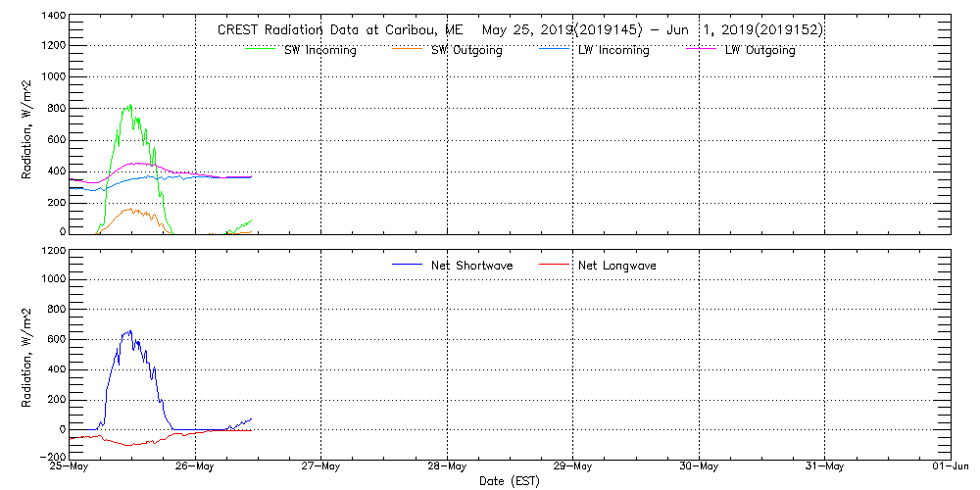
Task: Click the SW Incoming legend label
Action: (x=320, y=50)
